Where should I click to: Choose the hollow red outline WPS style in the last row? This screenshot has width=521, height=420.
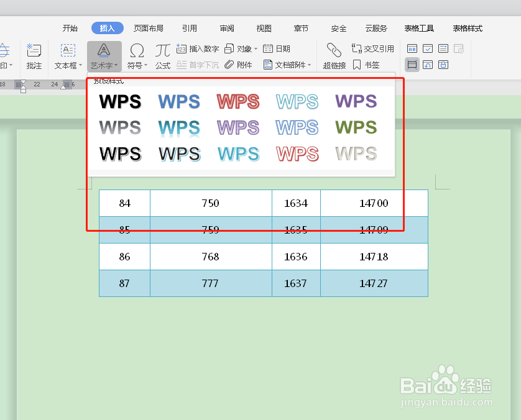[297, 153]
